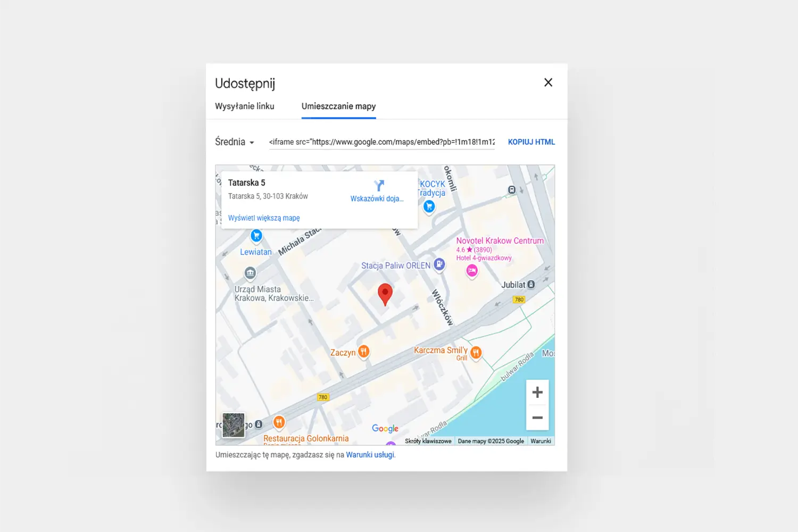Viewport: 798px width, 532px height.
Task: Zoom out with the minus button
Action: pyautogui.click(x=537, y=418)
